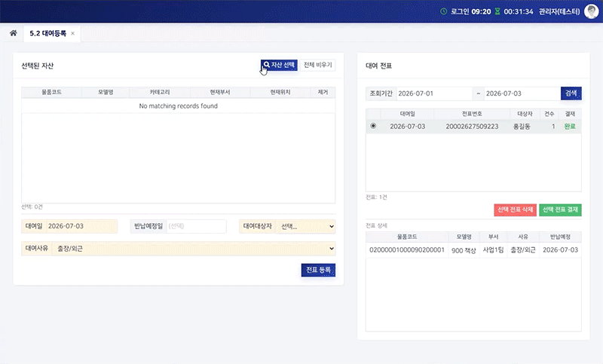Open the 대여사유 dropdown
The width and height of the screenshot is (603, 364).
(x=194, y=248)
